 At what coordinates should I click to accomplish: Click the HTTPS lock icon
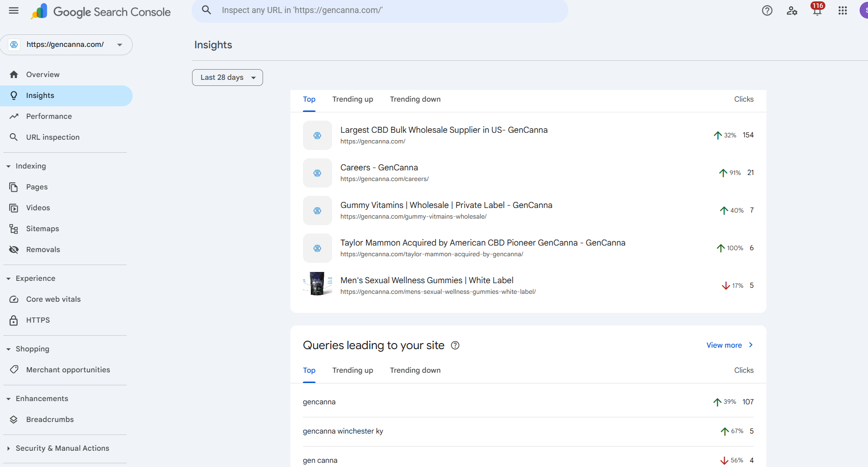coord(14,320)
